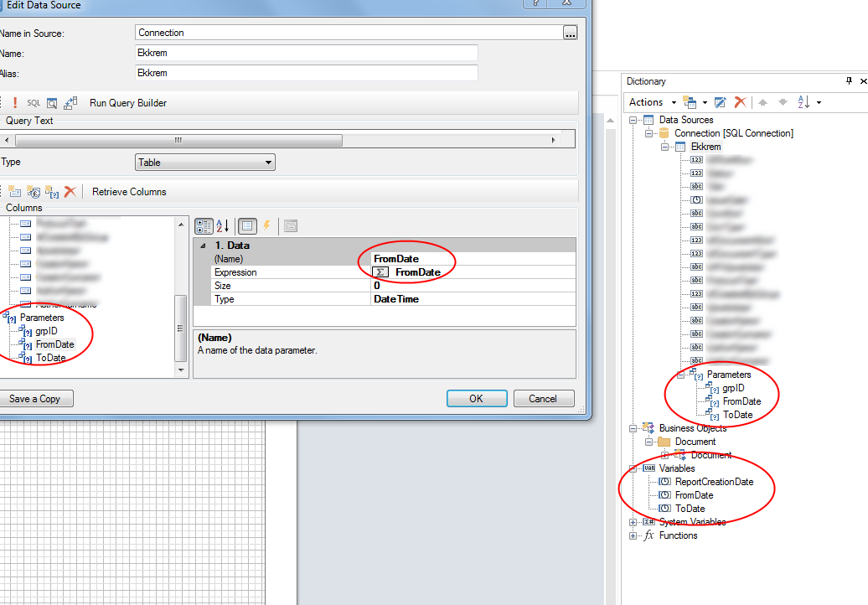The width and height of the screenshot is (868, 605).
Task: Click Run Query Builder
Action: click(128, 103)
